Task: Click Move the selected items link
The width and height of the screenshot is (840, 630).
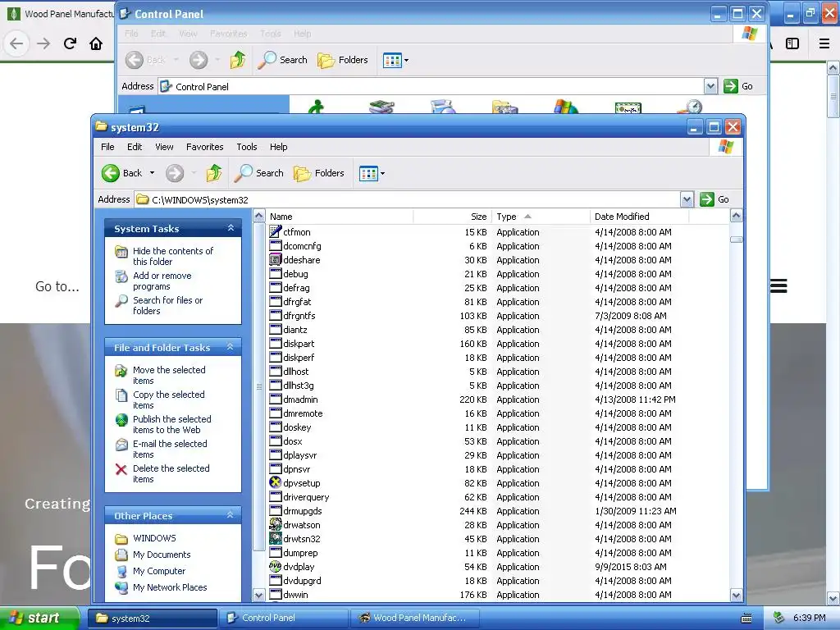Action: 169,375
